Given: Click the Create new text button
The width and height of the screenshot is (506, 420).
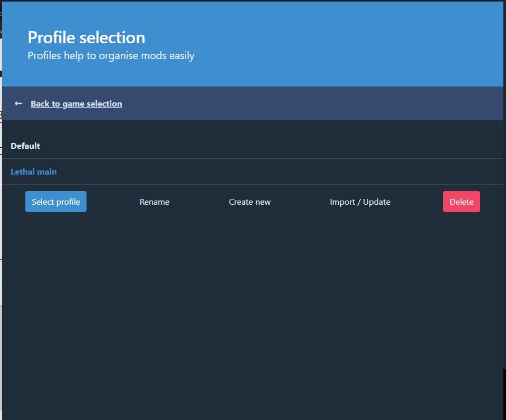Looking at the screenshot, I should (x=250, y=202).
